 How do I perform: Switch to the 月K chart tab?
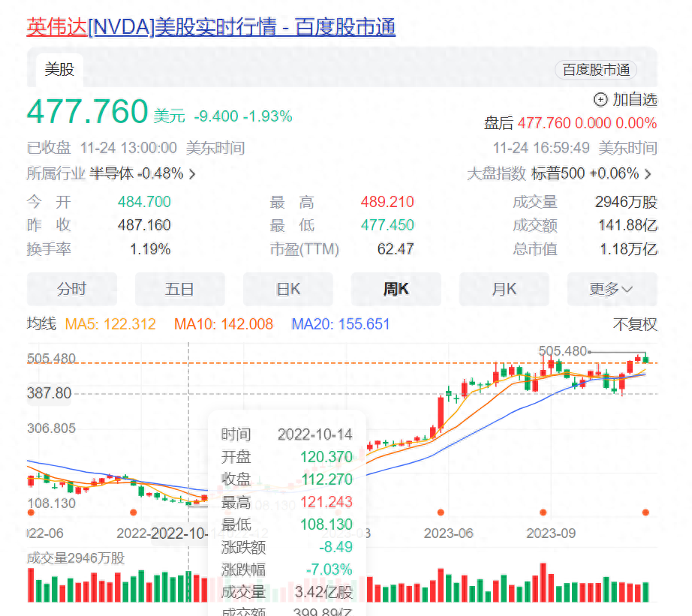point(504,289)
